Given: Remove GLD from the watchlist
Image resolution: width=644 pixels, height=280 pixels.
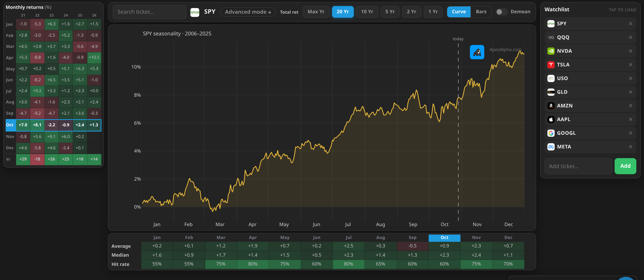Looking at the screenshot, I should coord(630,92).
